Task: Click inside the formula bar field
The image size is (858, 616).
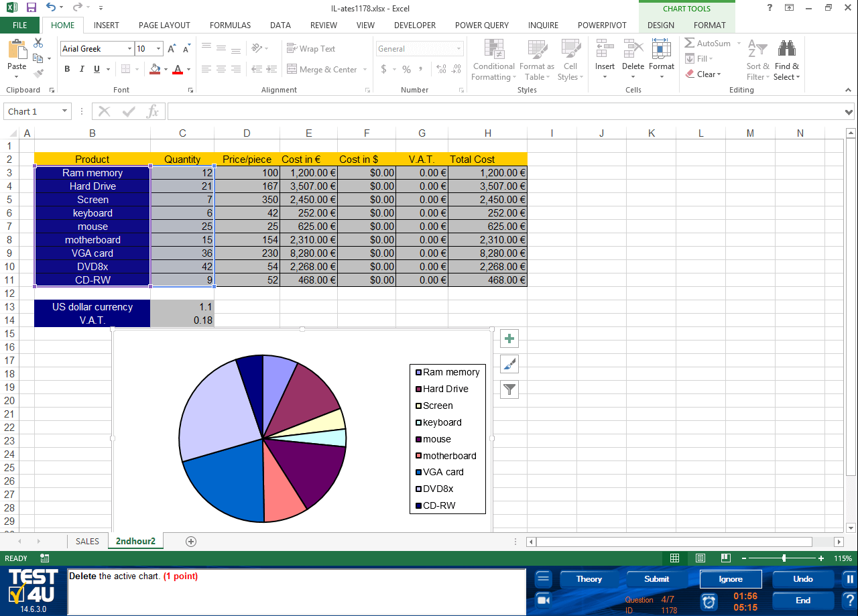Action: coord(505,112)
